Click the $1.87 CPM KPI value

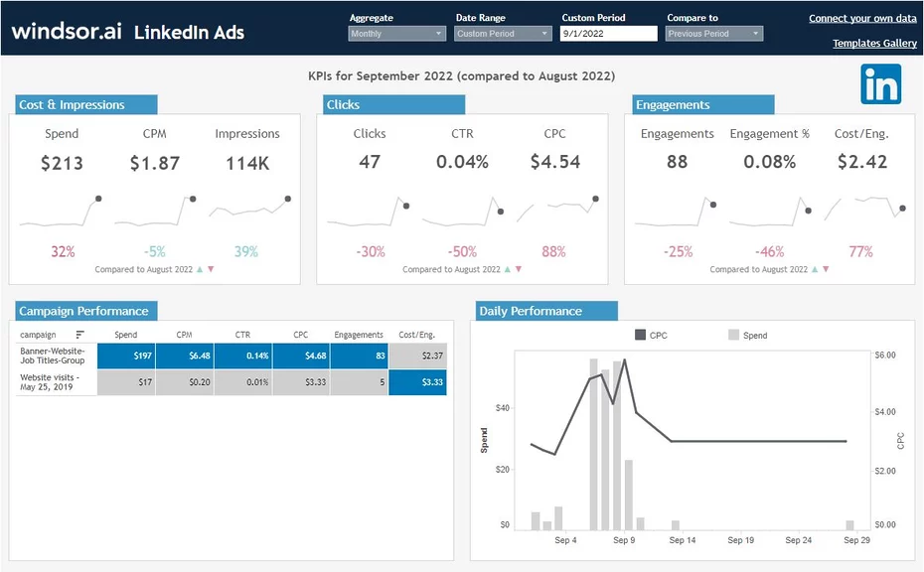pyautogui.click(x=154, y=163)
